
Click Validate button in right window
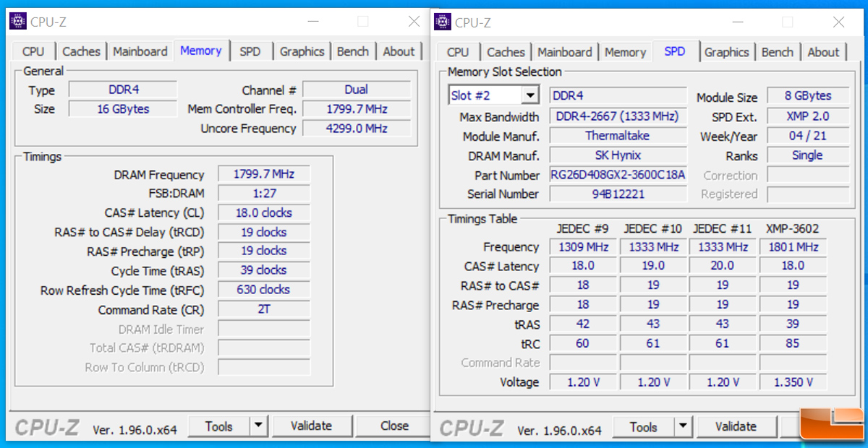pos(736,427)
